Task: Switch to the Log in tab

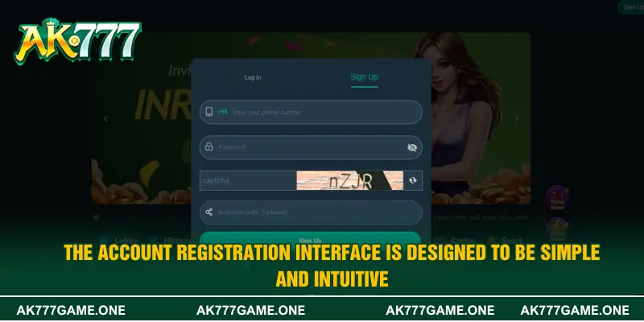Action: [x=253, y=77]
